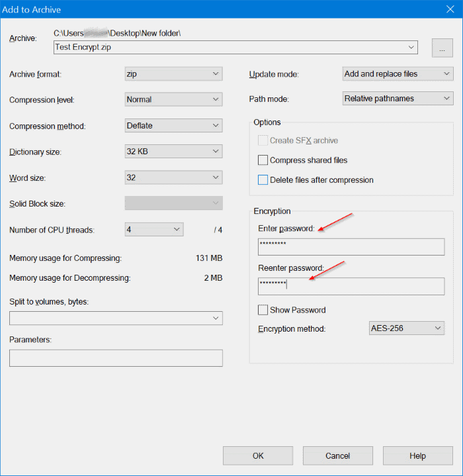Open Help for the dialog

coord(418,455)
